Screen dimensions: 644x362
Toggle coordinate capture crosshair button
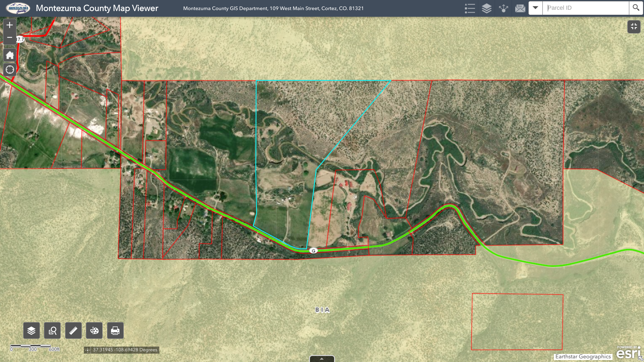point(88,350)
